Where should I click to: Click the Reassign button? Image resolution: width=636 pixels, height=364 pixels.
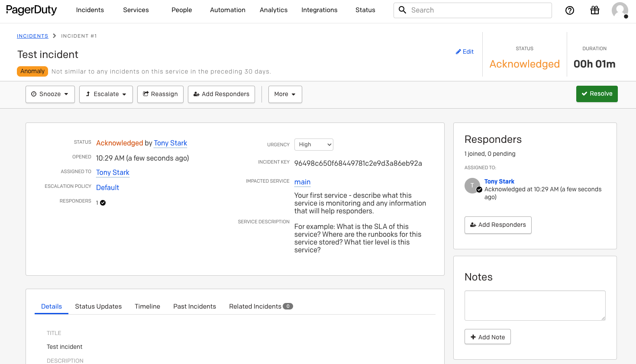pyautogui.click(x=160, y=94)
